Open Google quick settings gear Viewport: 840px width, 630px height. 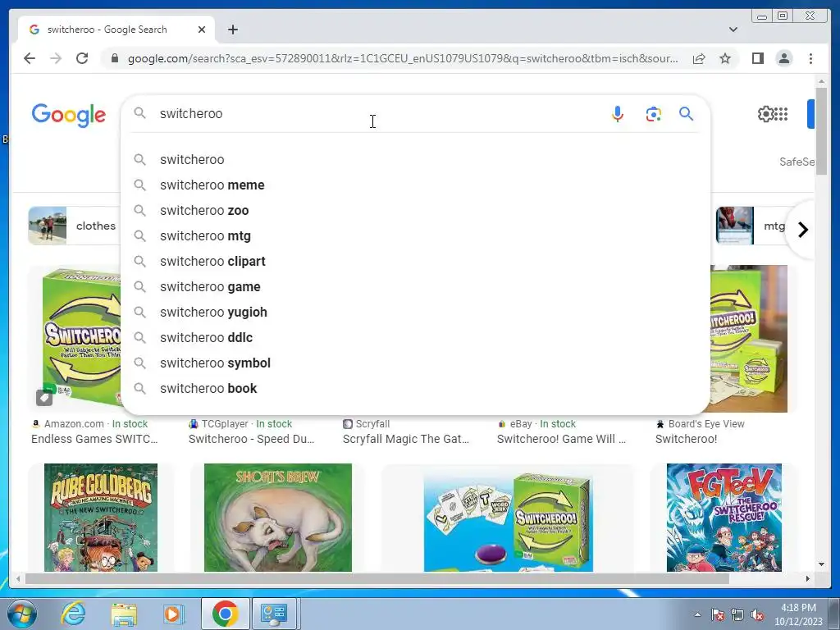[765, 113]
